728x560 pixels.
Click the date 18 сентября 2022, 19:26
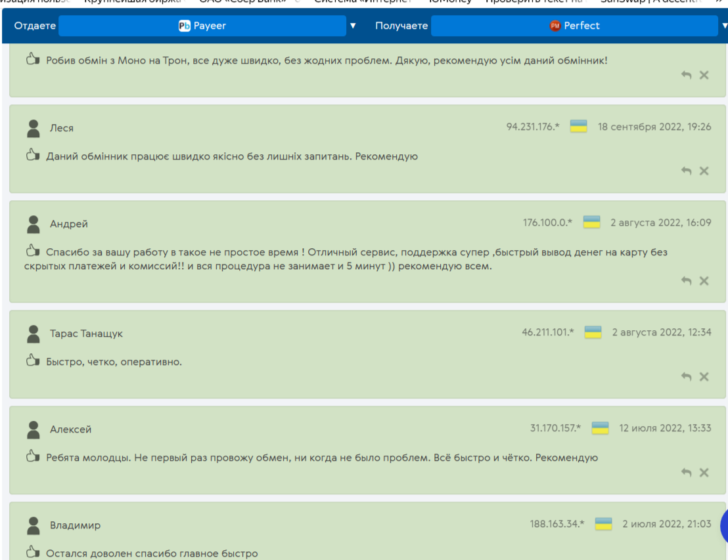(x=654, y=127)
